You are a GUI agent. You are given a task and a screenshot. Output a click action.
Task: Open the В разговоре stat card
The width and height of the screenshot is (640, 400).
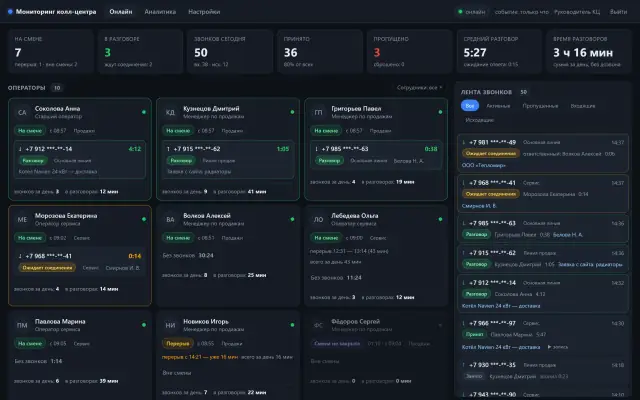(140, 51)
